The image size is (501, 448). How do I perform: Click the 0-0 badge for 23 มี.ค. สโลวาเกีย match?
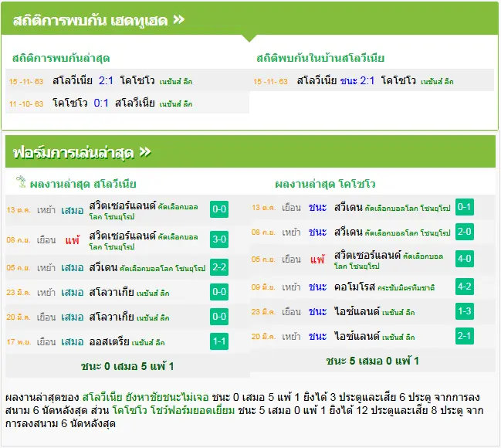point(219,292)
